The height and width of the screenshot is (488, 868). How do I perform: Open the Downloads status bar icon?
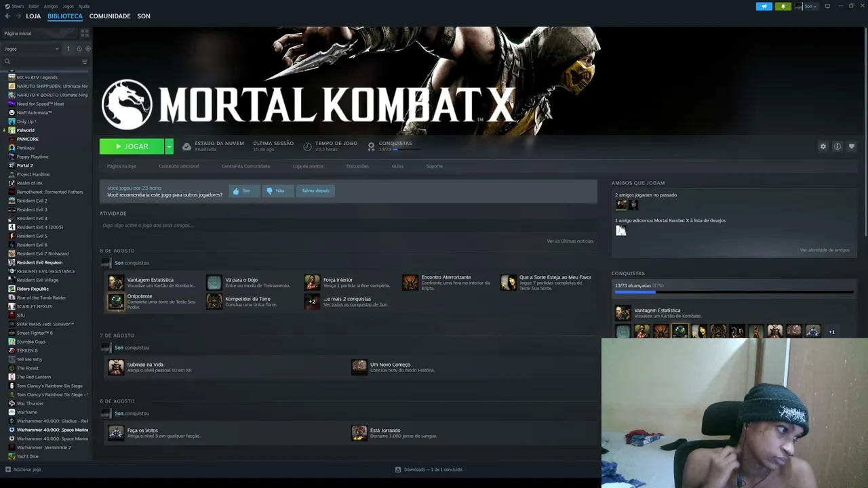click(398, 469)
